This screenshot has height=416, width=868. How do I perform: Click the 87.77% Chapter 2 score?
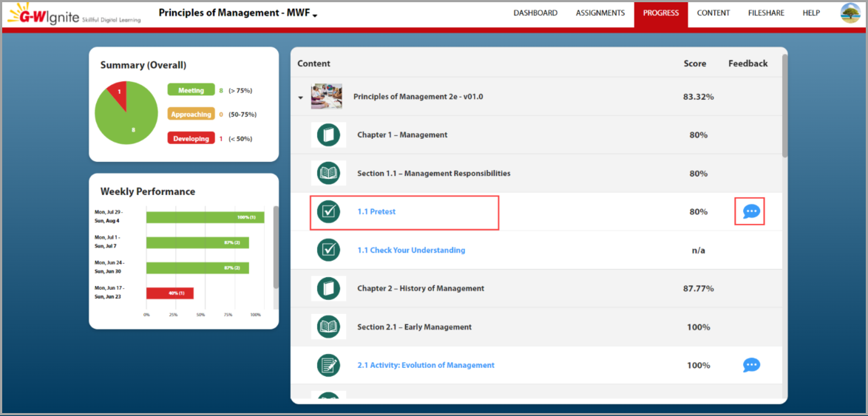point(699,288)
